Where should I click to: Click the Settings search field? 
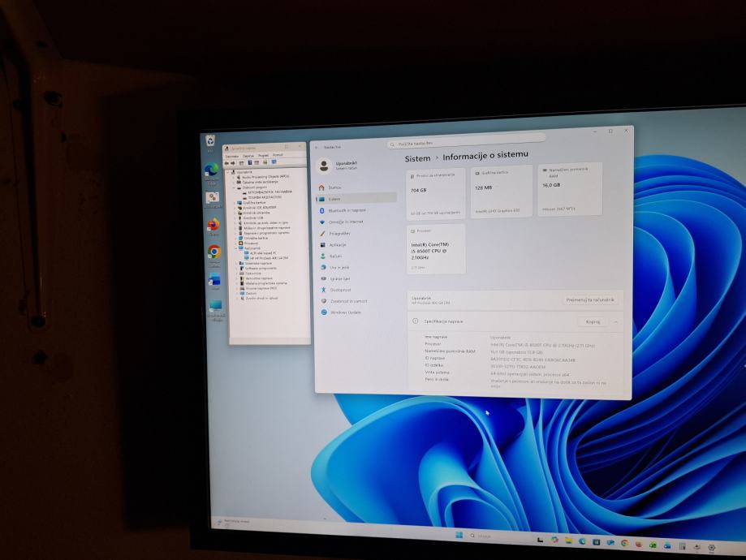pyautogui.click(x=466, y=141)
